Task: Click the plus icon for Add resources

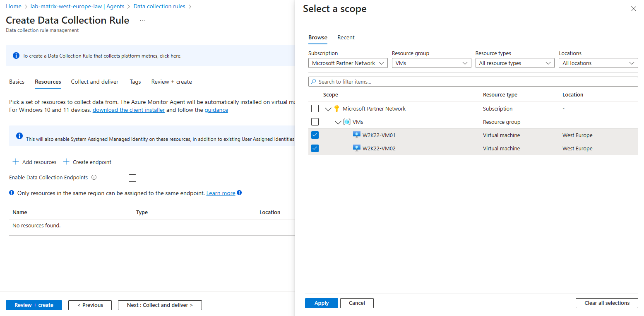Action: pyautogui.click(x=16, y=162)
